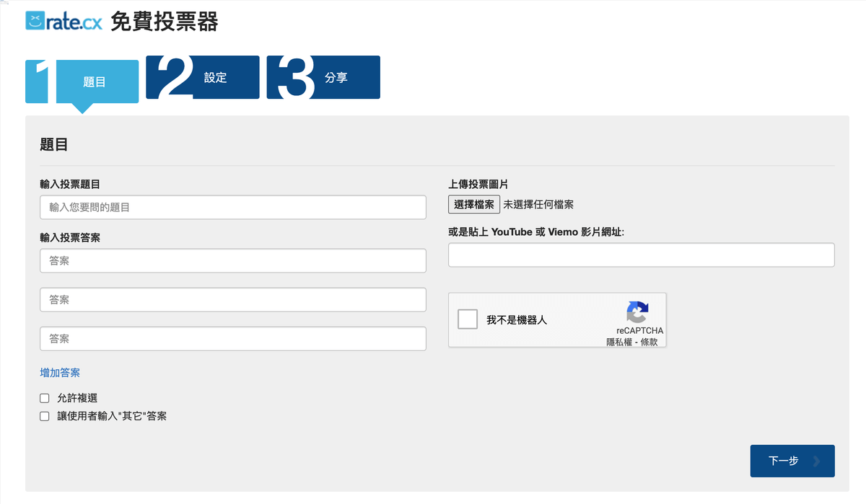This screenshot has width=866, height=504.
Task: Open step 1 題目 tab
Action: 82,81
